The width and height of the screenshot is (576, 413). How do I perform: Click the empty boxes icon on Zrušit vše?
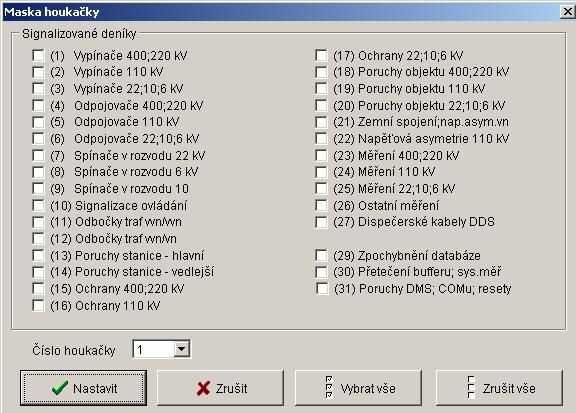471,387
